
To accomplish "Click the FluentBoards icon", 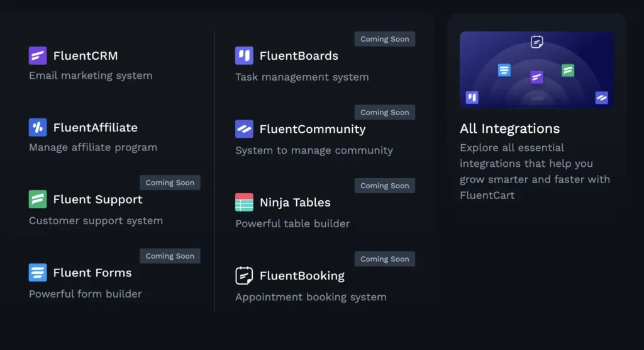I will click(244, 55).
